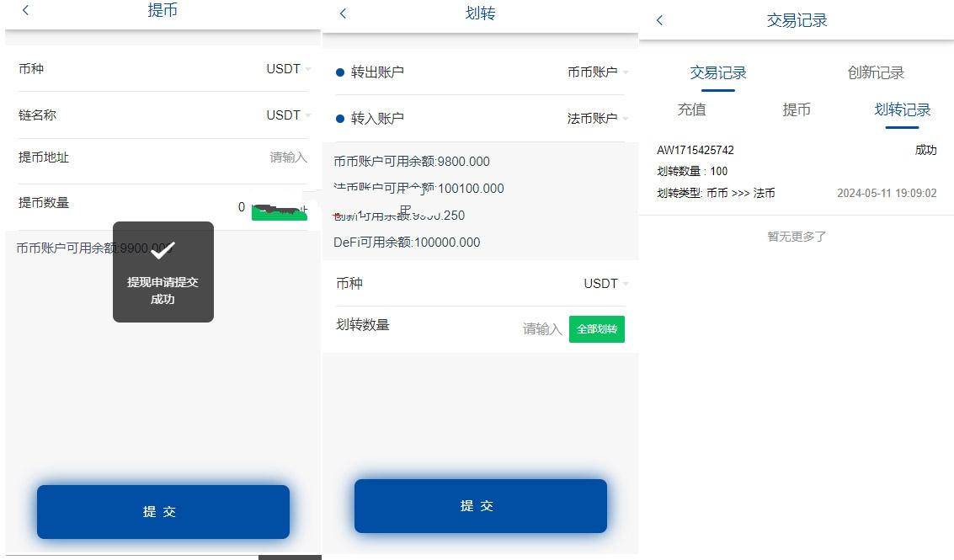
Task: Focus the 提币地址 input field
Action: pyautogui.click(x=163, y=157)
